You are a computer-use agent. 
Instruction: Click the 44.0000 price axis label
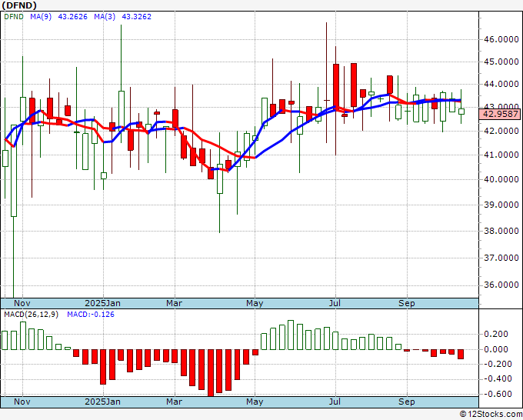(499, 84)
